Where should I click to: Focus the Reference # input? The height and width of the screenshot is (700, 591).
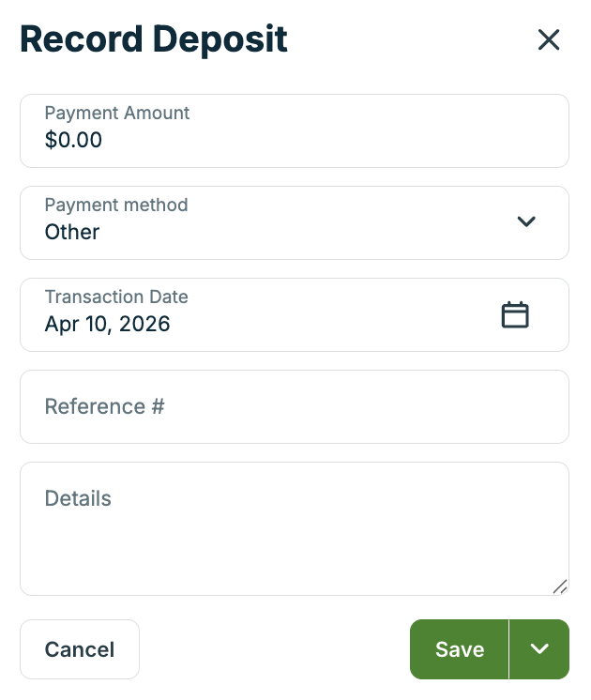click(x=294, y=406)
